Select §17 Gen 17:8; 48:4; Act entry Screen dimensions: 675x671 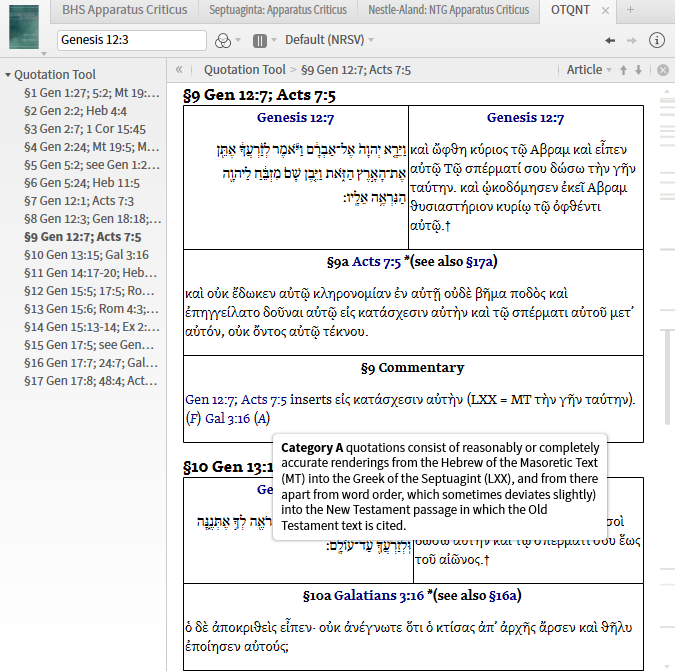coord(90,381)
